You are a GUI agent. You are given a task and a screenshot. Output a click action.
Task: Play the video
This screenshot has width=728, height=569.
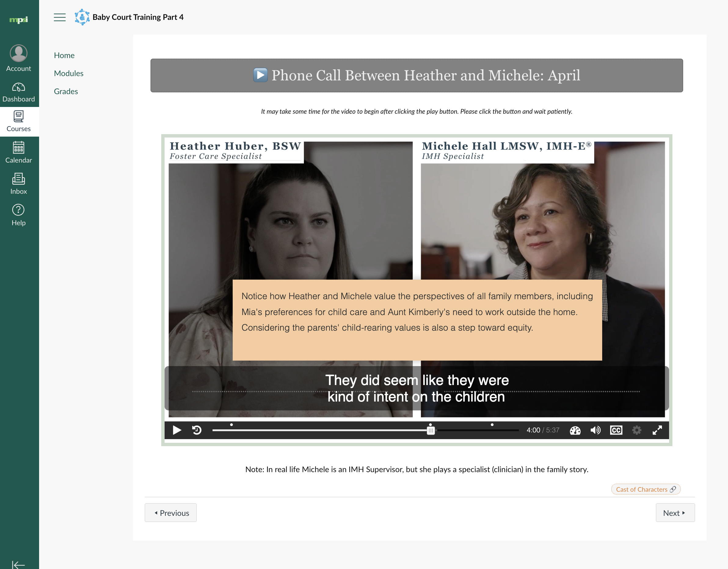[177, 430]
